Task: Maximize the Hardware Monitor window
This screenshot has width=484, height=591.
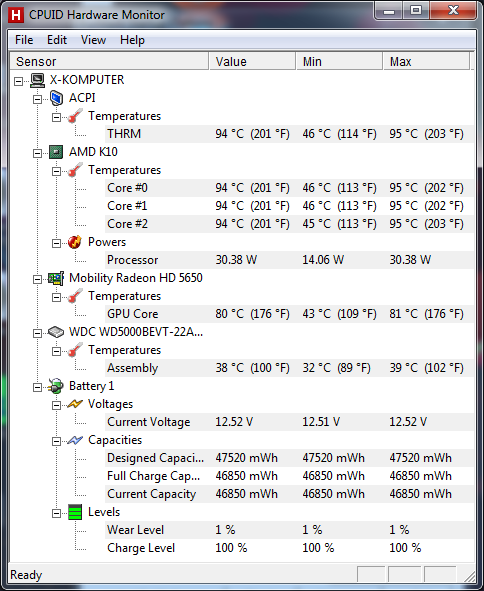Action: (x=416, y=11)
